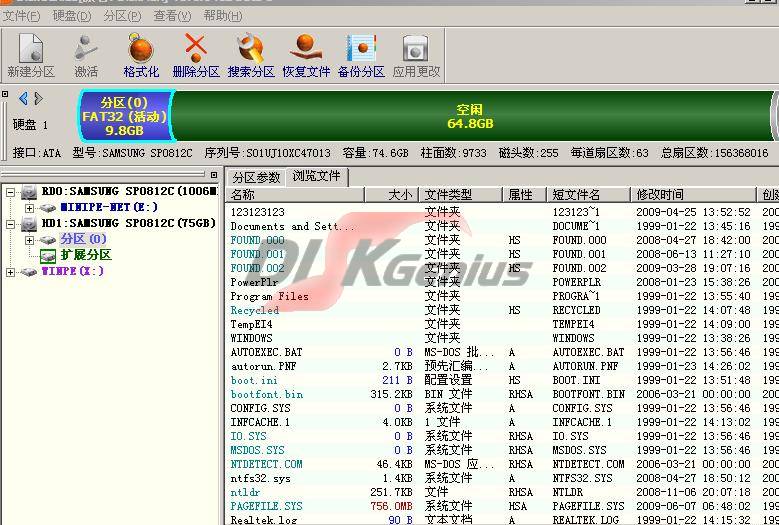This screenshot has height=525, width=779.
Task: Select the AUTOEXEC.BAT file
Action: [266, 352]
